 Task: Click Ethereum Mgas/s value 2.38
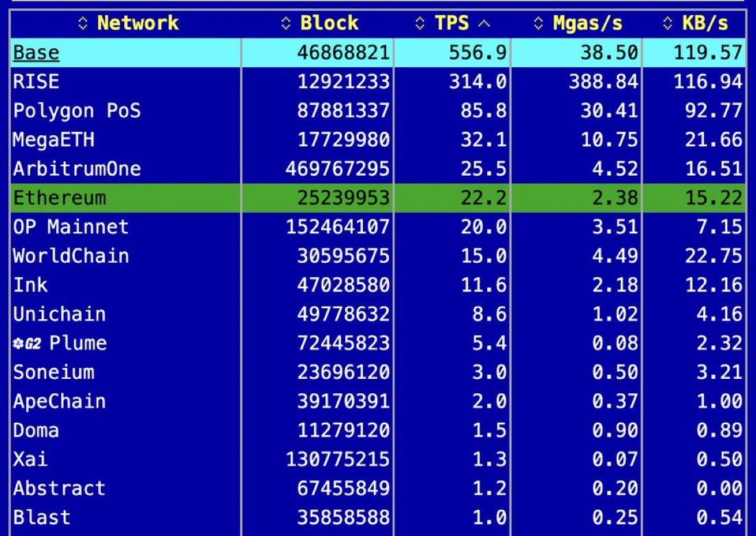tap(615, 198)
